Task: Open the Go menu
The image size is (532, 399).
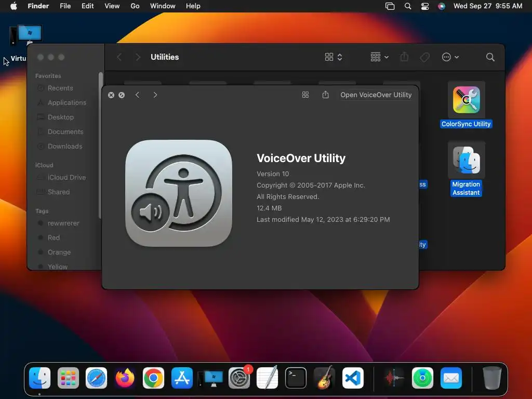Action: [135, 6]
